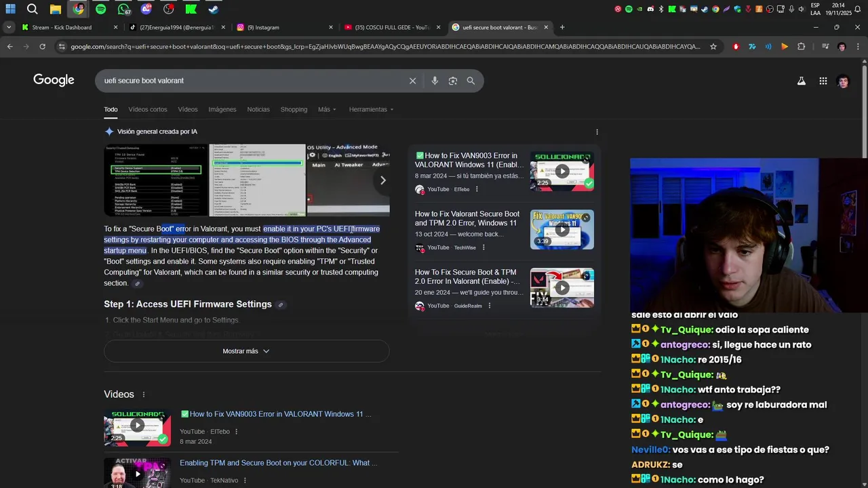Expand AI overview with Mostrar más
This screenshot has width=868, height=488.
coord(246,351)
